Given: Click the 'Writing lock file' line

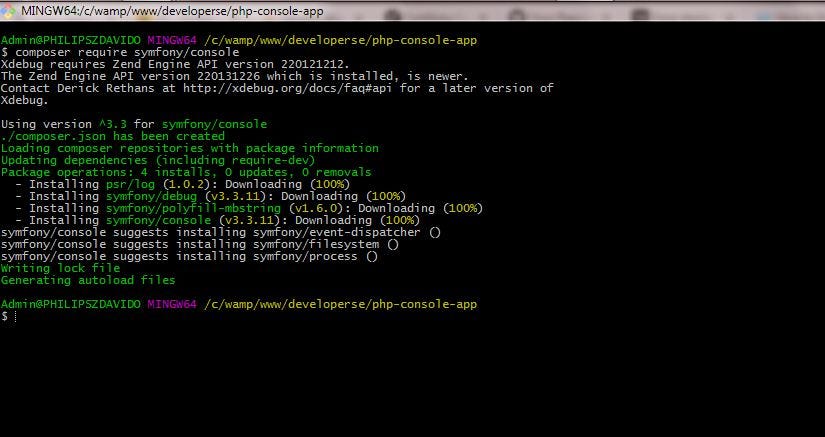Looking at the screenshot, I should (61, 268).
